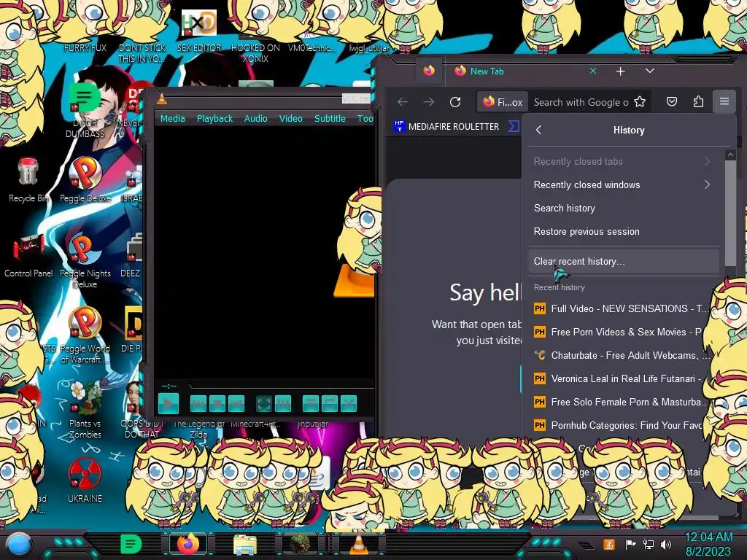Open Plants vs Zombies desktop shortcut
This screenshot has height=560, width=747.
tap(85, 411)
